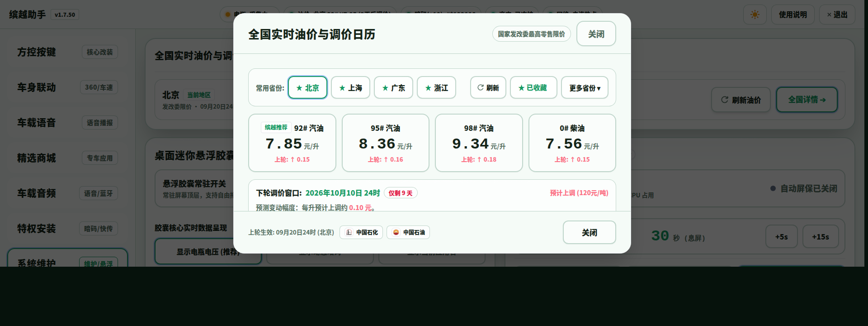Open 方控按键 in the sidebar
The width and height of the screenshot is (868, 326).
click(x=67, y=52)
